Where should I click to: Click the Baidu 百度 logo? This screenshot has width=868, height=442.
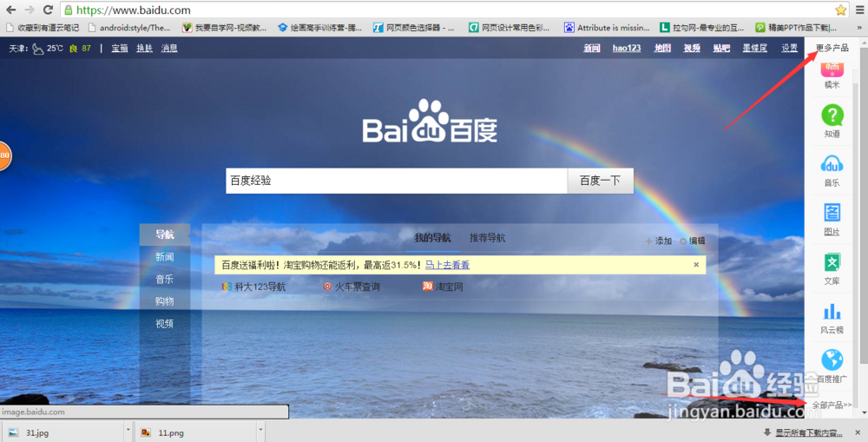click(431, 122)
